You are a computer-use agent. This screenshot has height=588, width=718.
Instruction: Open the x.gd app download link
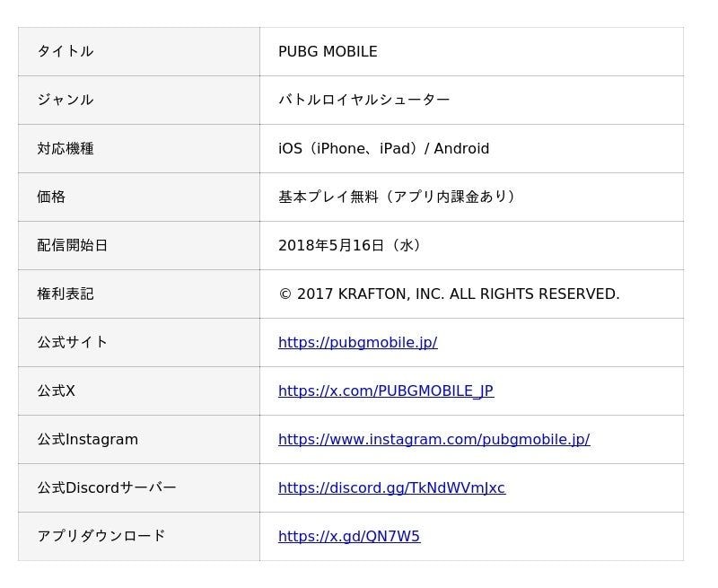click(x=349, y=536)
